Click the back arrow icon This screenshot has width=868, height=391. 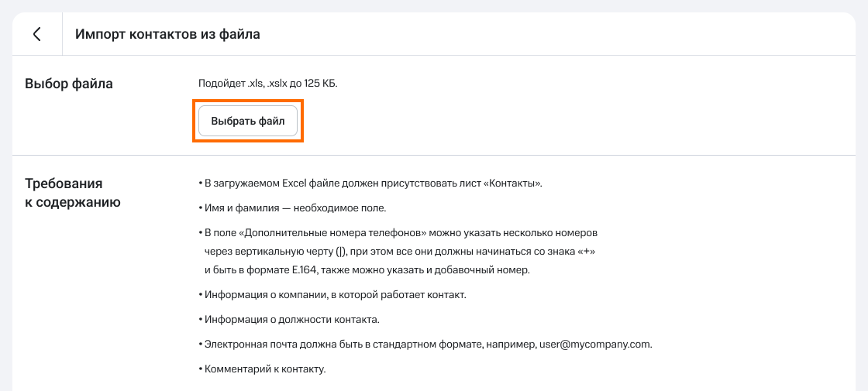pos(36,34)
